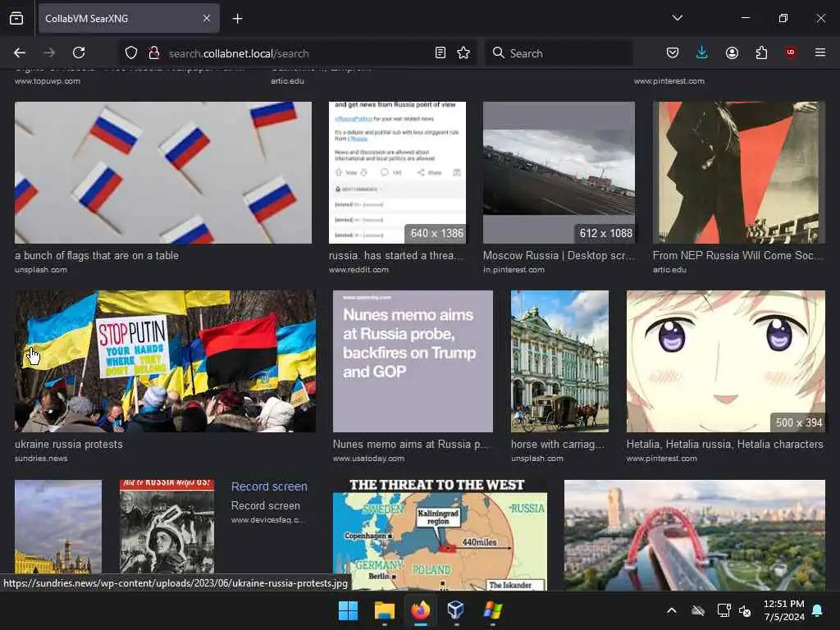Select the CollabVM SearXNG tab
Viewport: 840px width, 630px height.
(129, 19)
